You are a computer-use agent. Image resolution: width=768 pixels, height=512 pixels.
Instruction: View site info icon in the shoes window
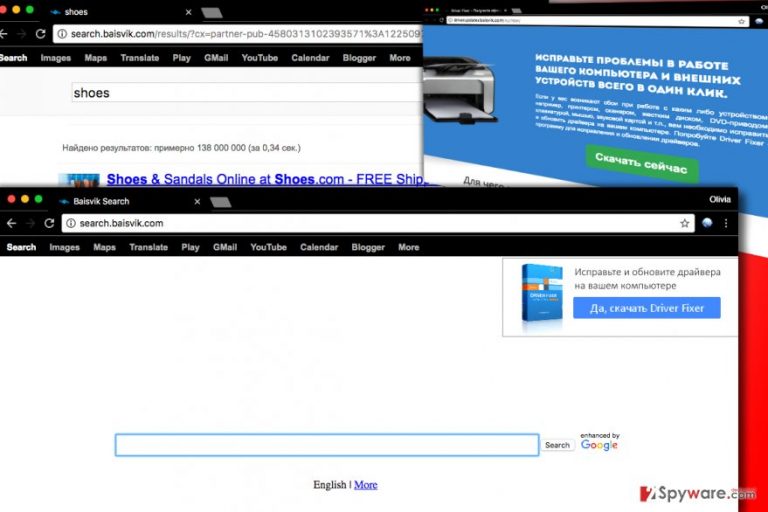coord(62,34)
